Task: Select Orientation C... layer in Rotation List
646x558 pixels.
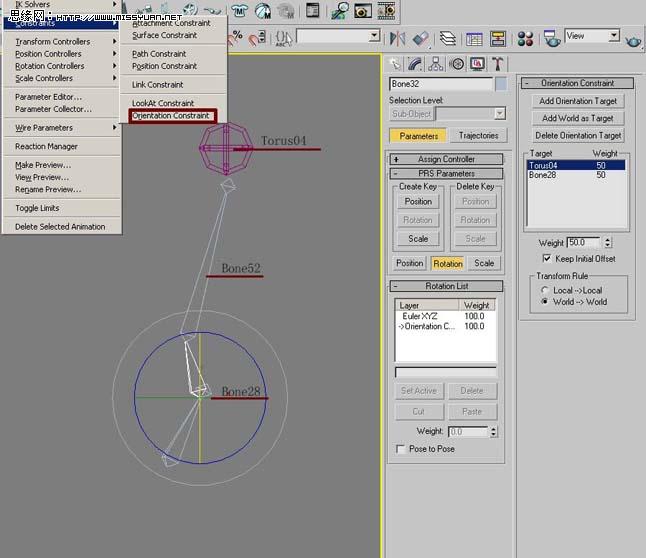Action: (x=445, y=326)
